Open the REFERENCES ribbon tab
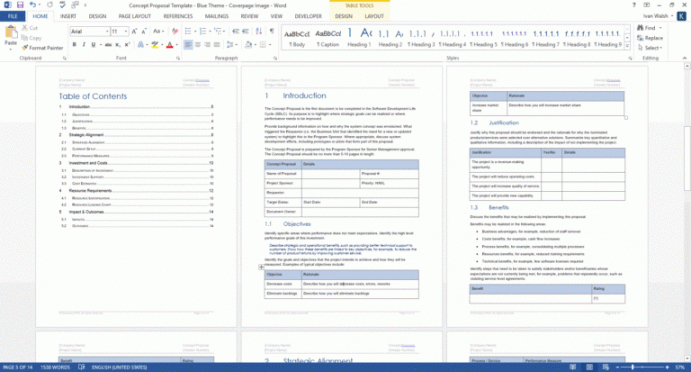Image resolution: width=691 pixels, height=372 pixels. click(178, 16)
